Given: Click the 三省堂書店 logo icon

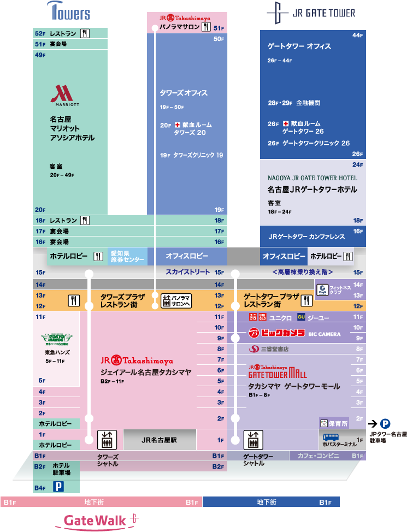Looking at the screenshot, I should click(x=253, y=349).
